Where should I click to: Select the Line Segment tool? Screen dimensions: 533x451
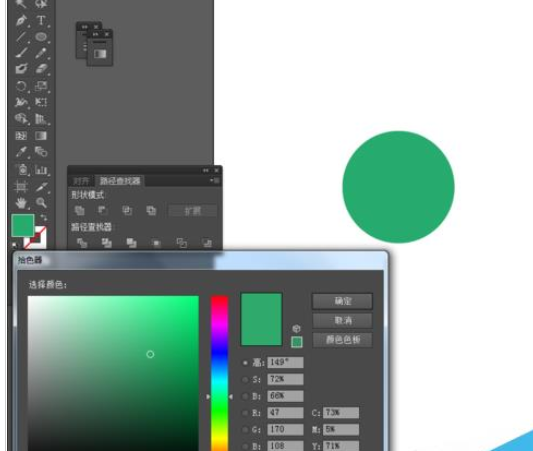pyautogui.click(x=21, y=37)
